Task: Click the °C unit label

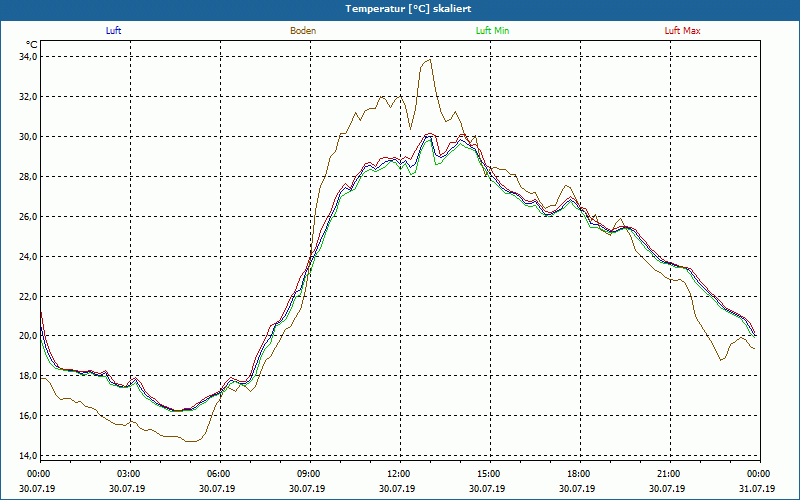Action: 31,45
